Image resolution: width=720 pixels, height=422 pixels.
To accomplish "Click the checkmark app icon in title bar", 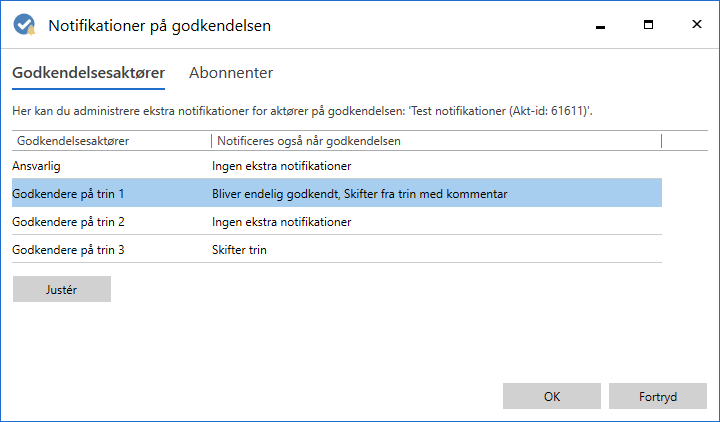I will 25,24.
